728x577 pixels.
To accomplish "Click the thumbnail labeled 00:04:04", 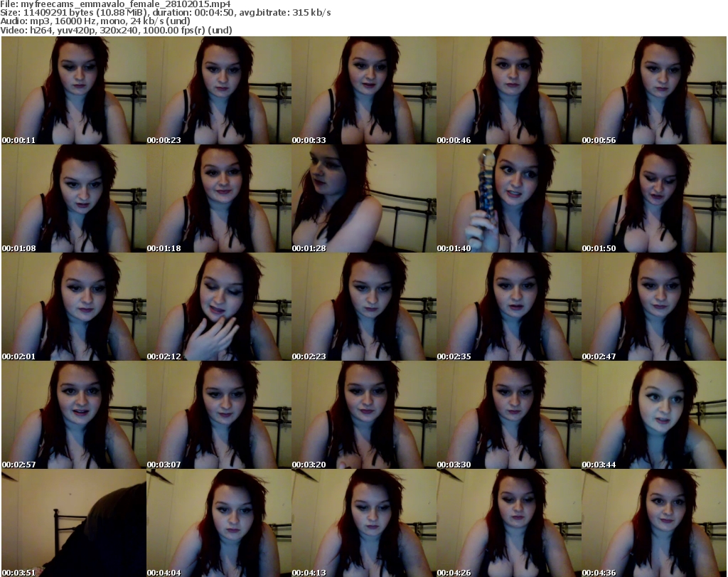I will pyautogui.click(x=219, y=523).
